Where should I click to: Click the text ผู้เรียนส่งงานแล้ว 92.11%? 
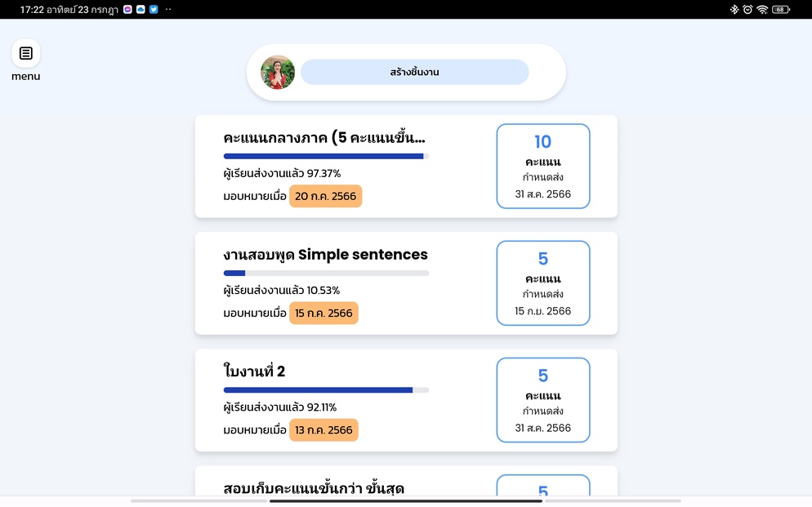click(x=280, y=407)
